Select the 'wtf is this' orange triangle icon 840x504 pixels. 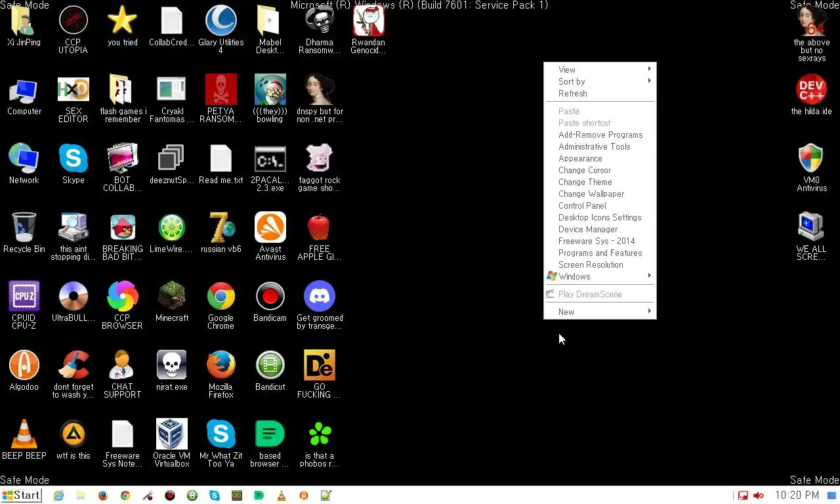click(x=73, y=440)
